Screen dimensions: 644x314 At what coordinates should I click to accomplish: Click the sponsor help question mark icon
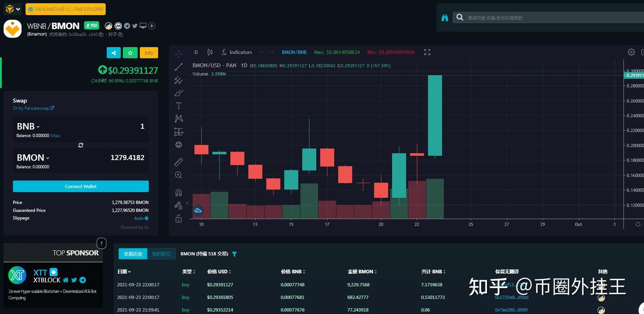click(102, 244)
